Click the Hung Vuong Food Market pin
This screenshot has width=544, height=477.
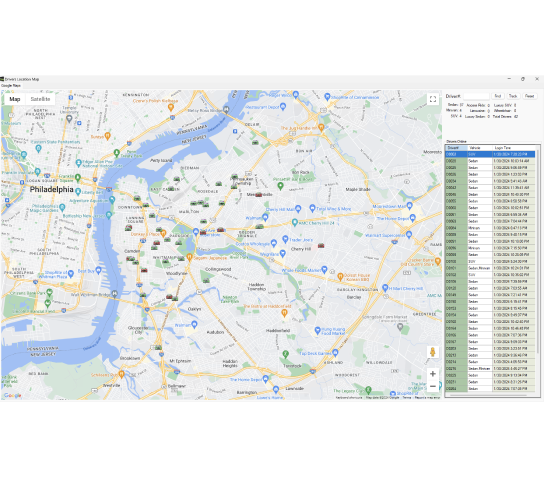(317, 331)
